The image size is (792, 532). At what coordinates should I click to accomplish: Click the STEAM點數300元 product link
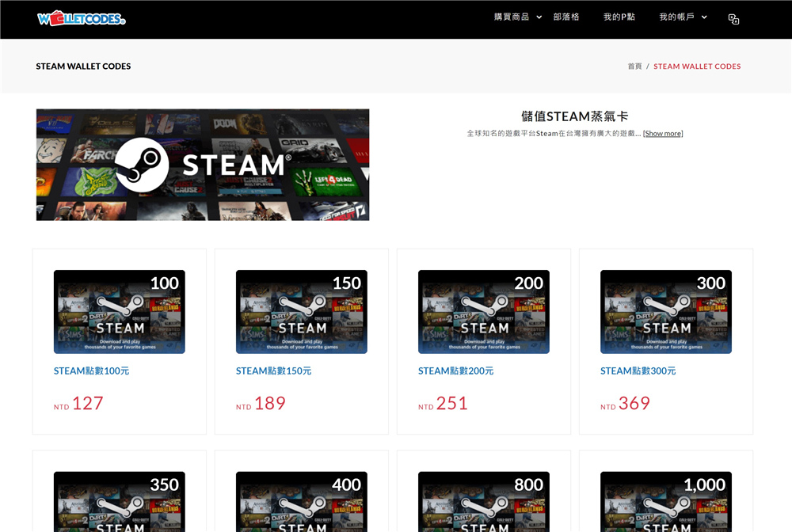pyautogui.click(x=638, y=371)
